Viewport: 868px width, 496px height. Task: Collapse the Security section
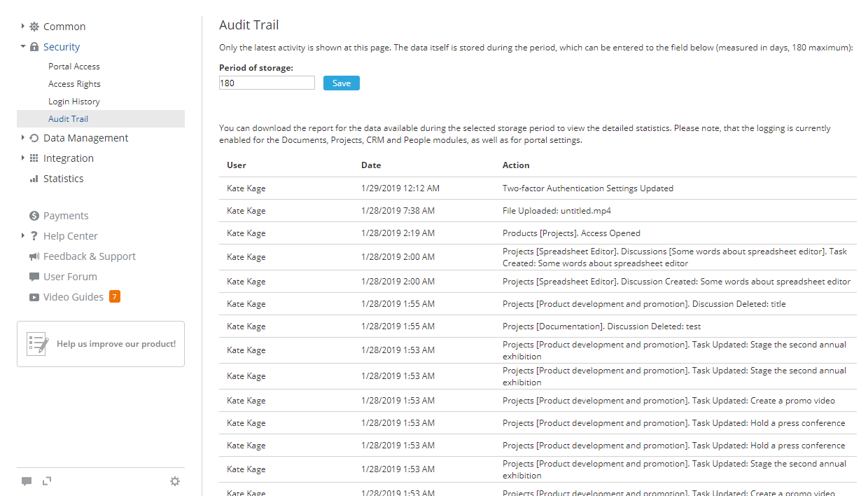(x=21, y=46)
